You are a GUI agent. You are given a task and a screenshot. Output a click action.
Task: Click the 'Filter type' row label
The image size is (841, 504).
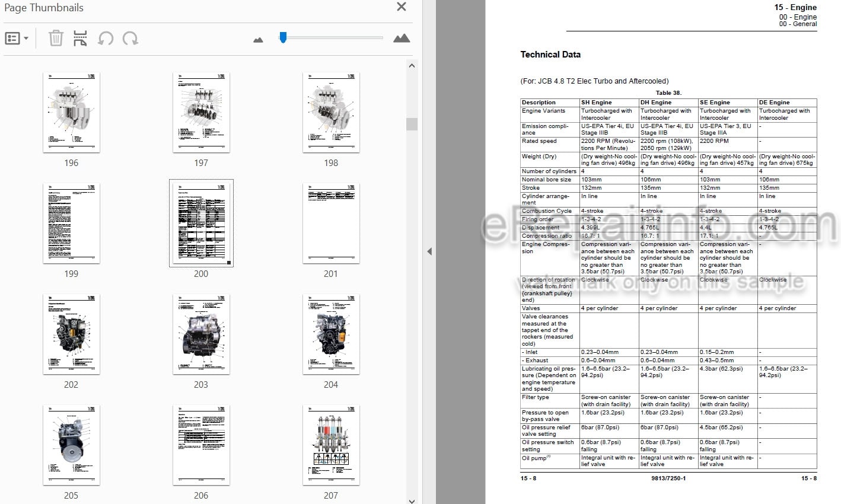tap(536, 397)
